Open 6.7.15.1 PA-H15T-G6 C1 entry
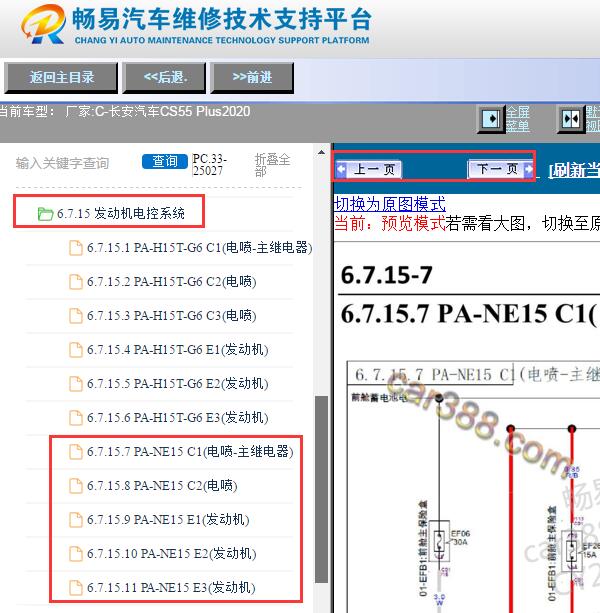The height and width of the screenshot is (613, 600). pyautogui.click(x=199, y=248)
